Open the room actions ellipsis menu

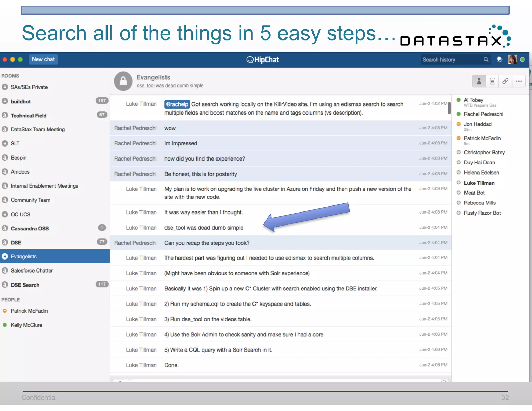[519, 81]
